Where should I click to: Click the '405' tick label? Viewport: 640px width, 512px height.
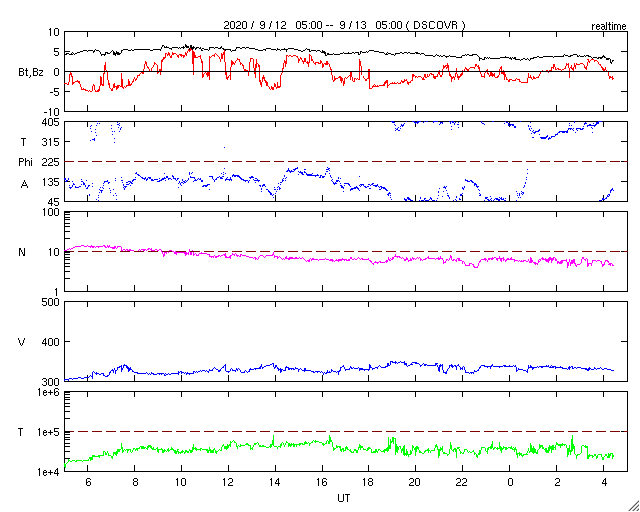click(51, 122)
